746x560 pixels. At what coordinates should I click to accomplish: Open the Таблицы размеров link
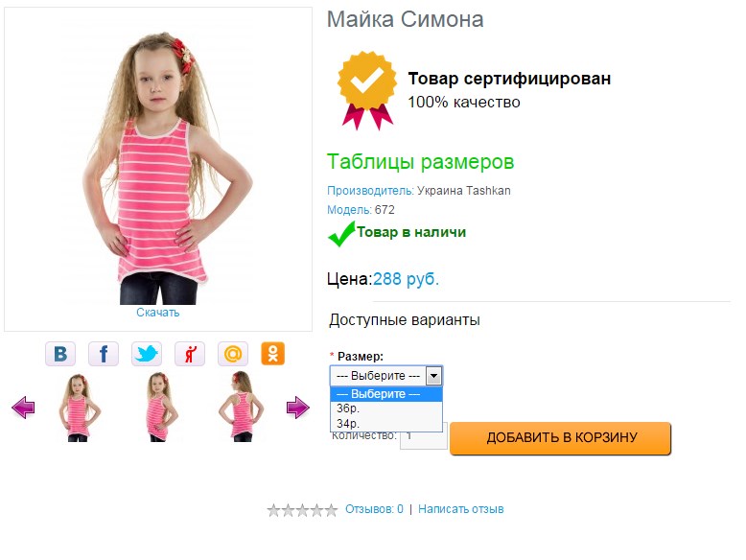click(x=421, y=162)
